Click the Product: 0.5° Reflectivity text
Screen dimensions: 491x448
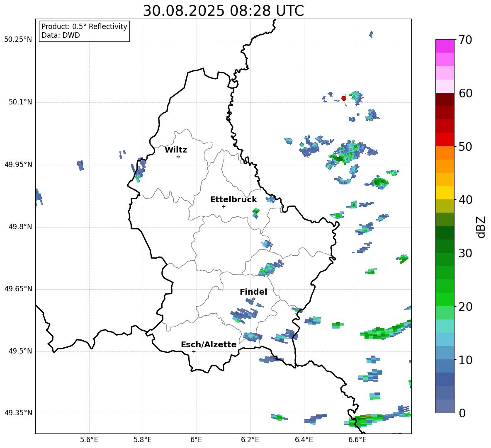point(84,27)
